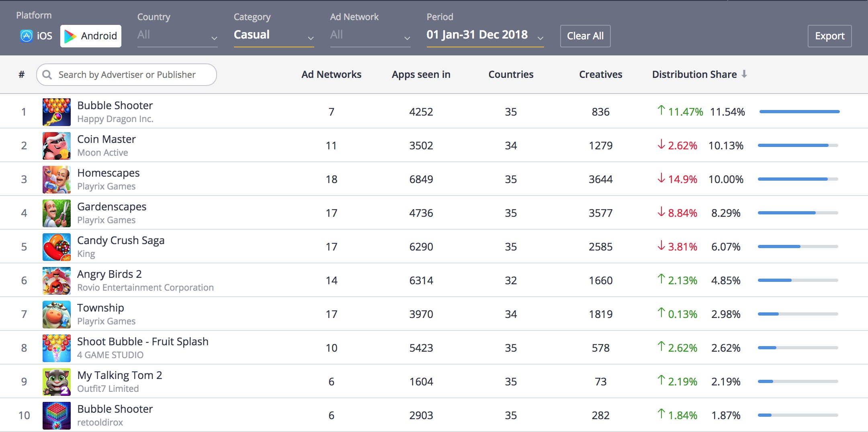Click publisher Rovio Entertainment Corporation
868x432 pixels.
[145, 287]
